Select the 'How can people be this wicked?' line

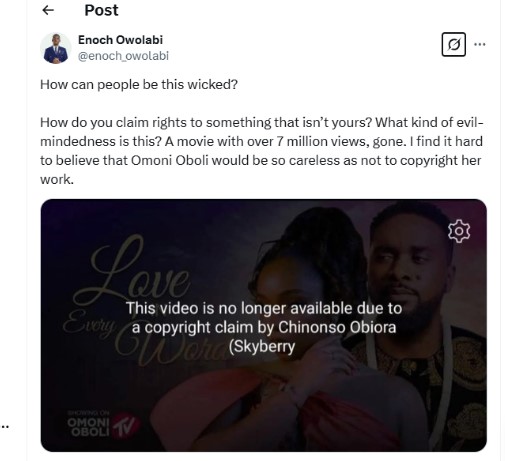point(139,84)
